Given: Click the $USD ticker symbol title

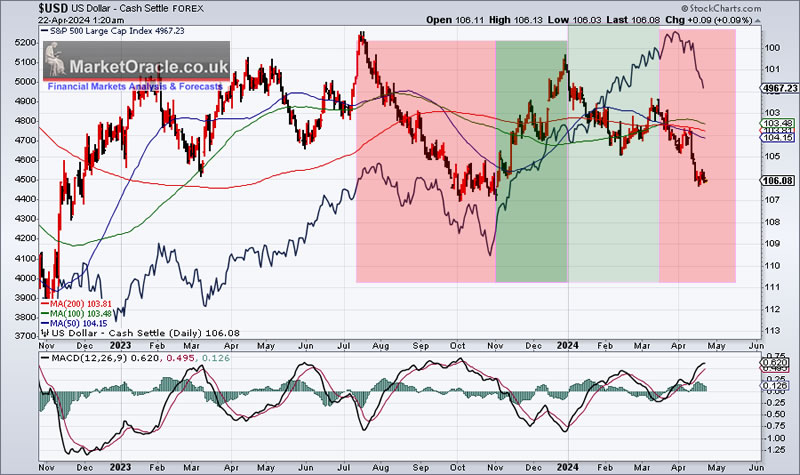Looking at the screenshot, I should pyautogui.click(x=53, y=8).
